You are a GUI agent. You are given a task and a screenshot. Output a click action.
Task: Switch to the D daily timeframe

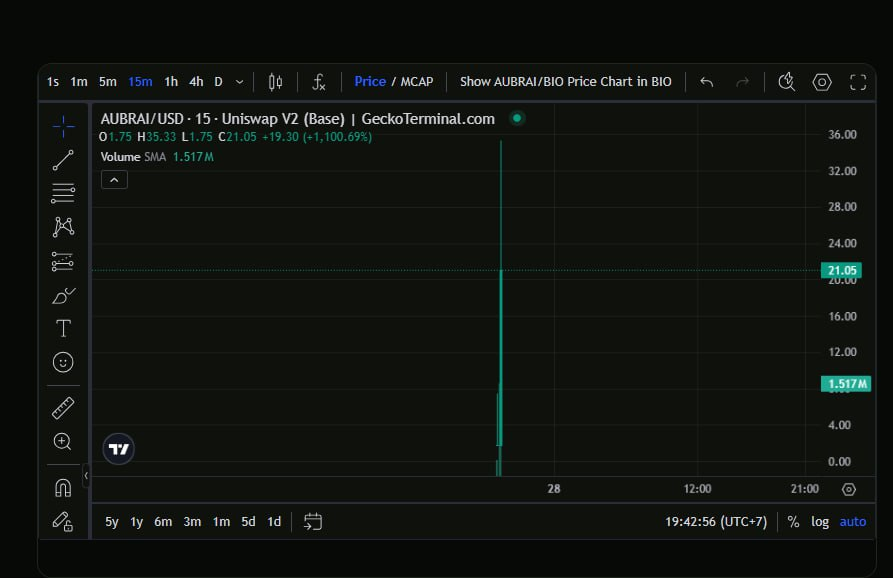(218, 82)
